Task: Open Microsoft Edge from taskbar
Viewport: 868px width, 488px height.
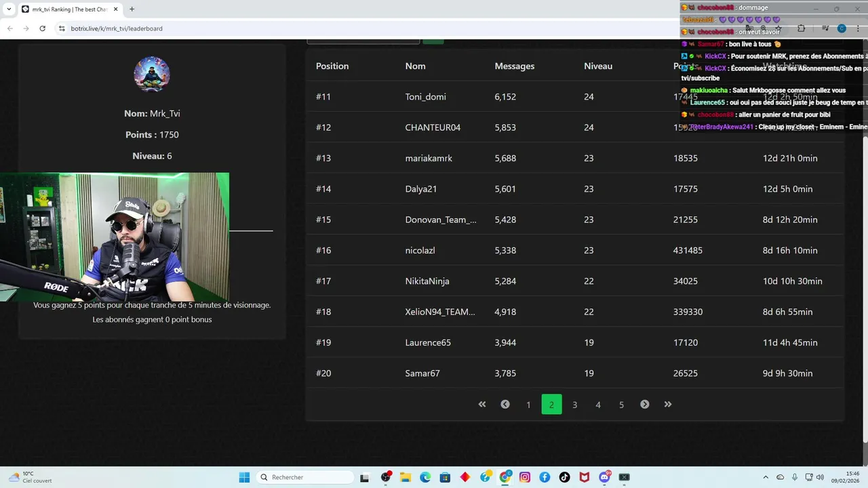Action: (x=425, y=477)
